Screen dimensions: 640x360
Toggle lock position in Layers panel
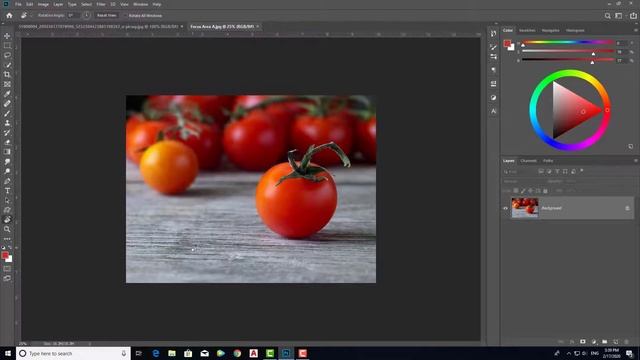[x=531, y=191]
